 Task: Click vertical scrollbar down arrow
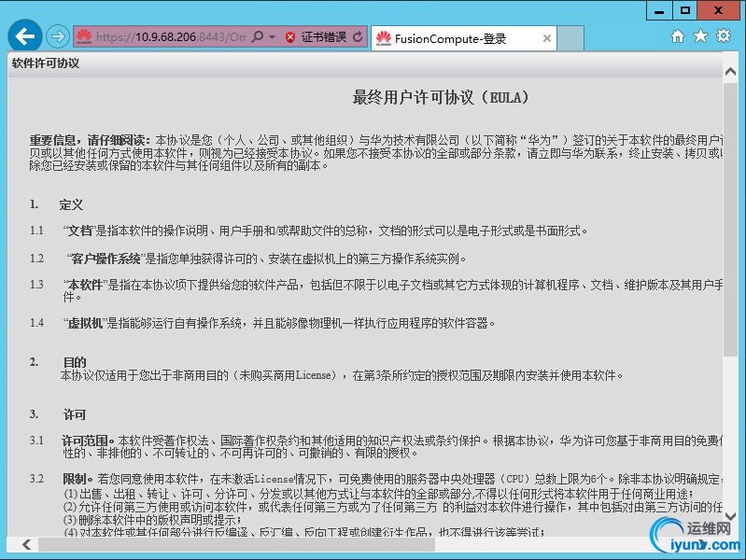point(730,516)
